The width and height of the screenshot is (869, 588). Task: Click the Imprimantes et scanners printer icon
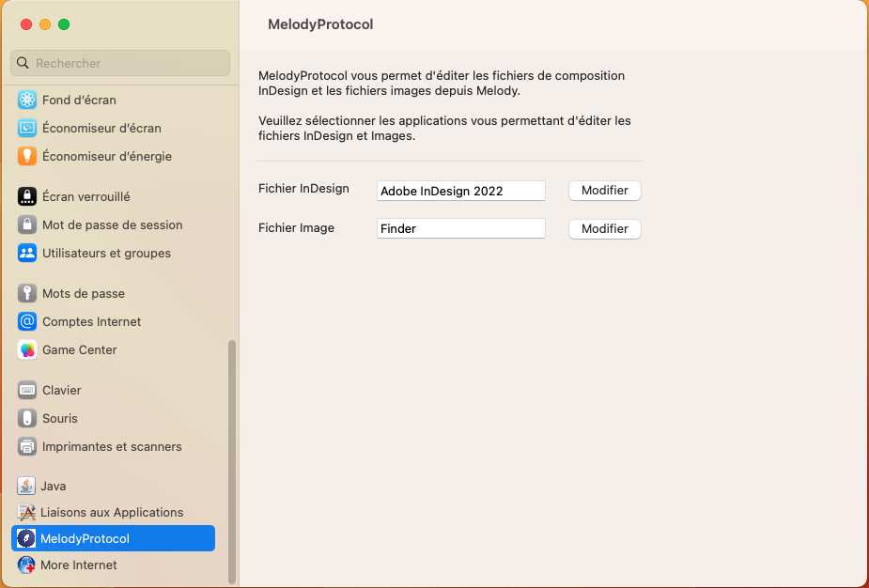[x=27, y=446]
